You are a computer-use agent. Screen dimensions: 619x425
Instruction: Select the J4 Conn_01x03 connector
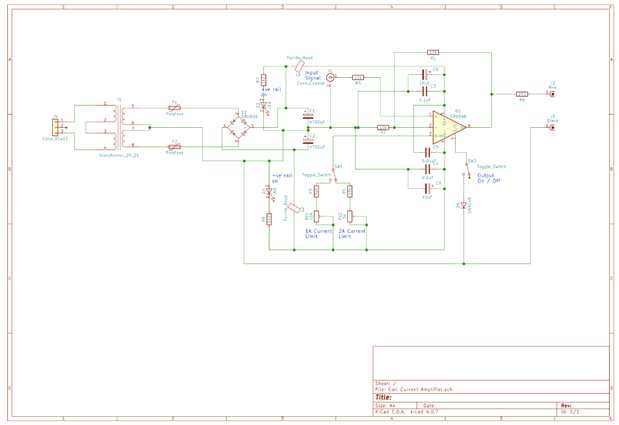55,127
